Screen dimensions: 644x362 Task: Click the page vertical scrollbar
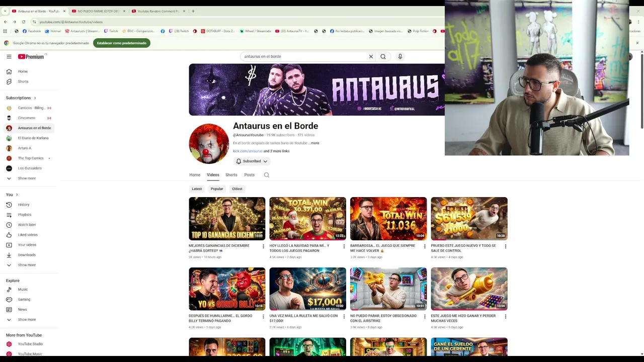(x=641, y=90)
